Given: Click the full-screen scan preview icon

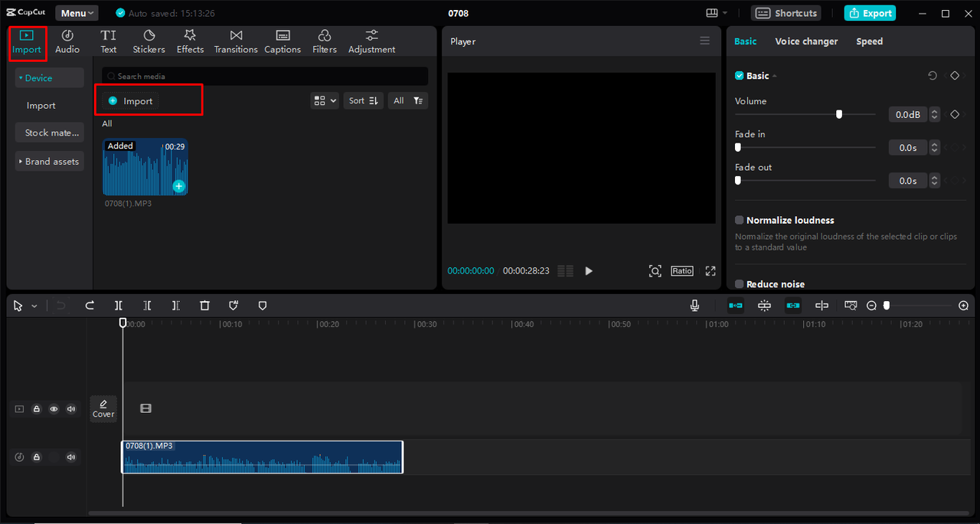Looking at the screenshot, I should click(x=655, y=271).
